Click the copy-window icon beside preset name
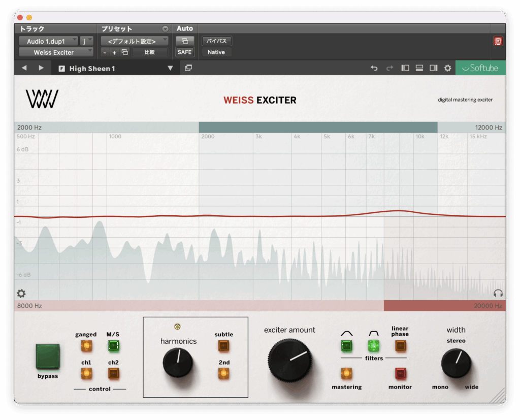Screen dimensions: 520x420 188,68
